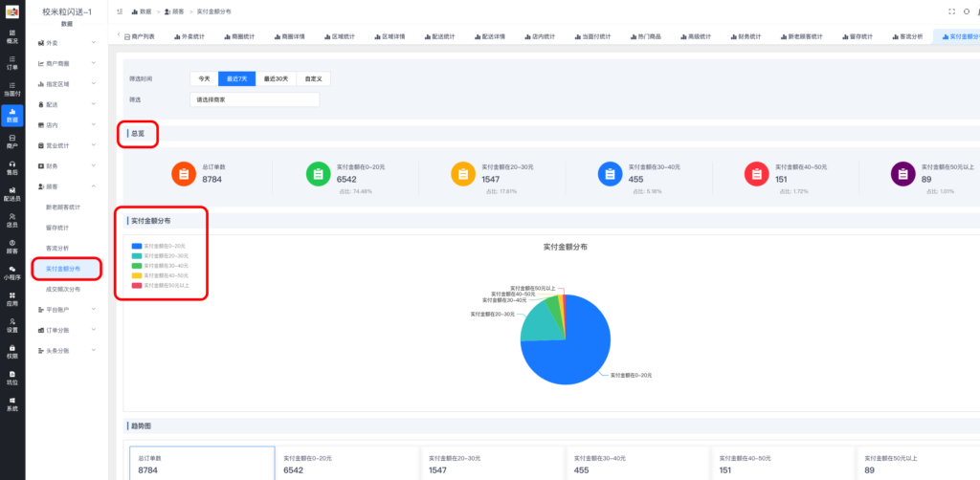Screen dimensions: 980x480
Task: Click the 请选择商家 filter field
Action: pos(254,98)
